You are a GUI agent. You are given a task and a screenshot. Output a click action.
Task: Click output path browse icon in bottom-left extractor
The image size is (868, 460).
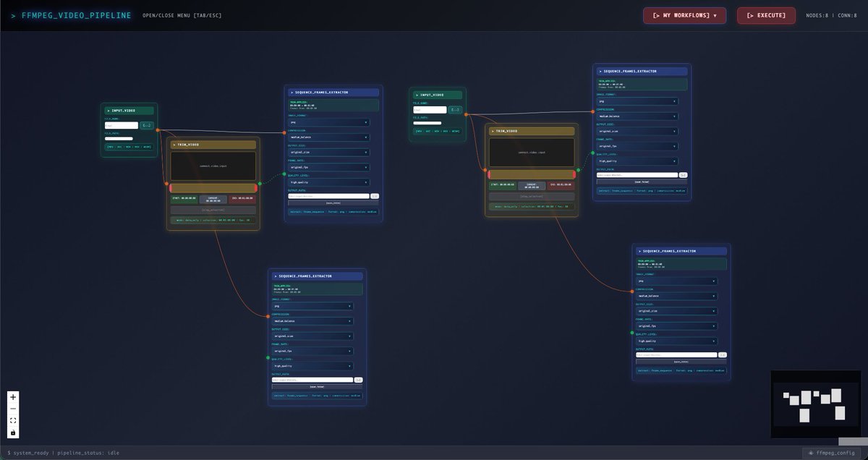click(x=358, y=380)
